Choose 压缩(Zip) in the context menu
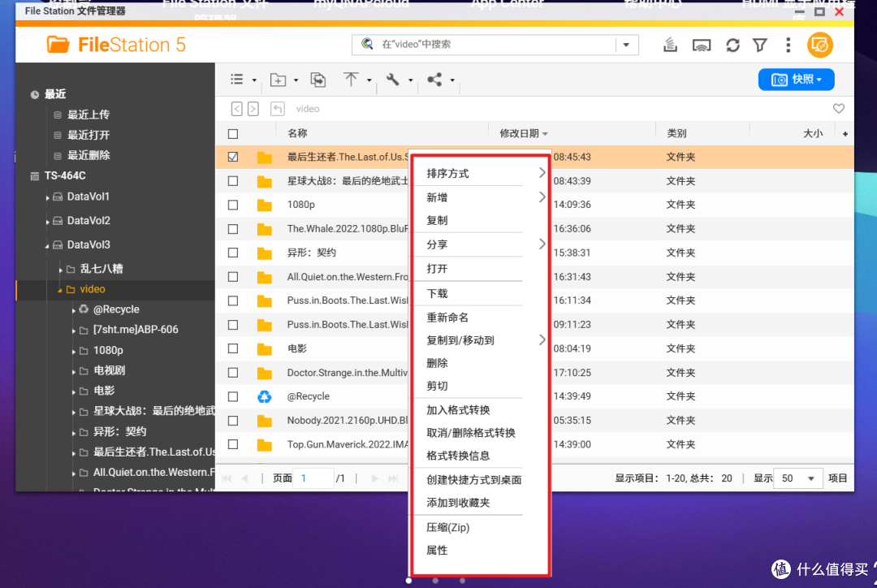Image resolution: width=877 pixels, height=588 pixels. pyautogui.click(x=448, y=527)
